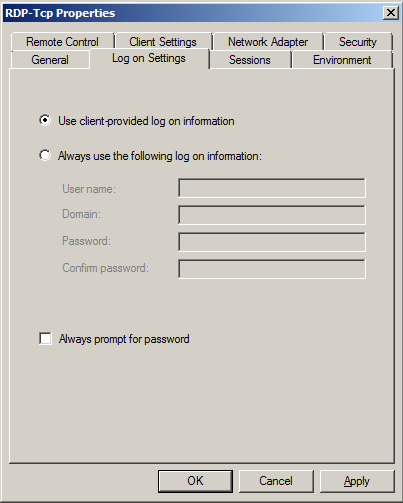Click the Domain input field
The image size is (403, 503).
tap(272, 215)
